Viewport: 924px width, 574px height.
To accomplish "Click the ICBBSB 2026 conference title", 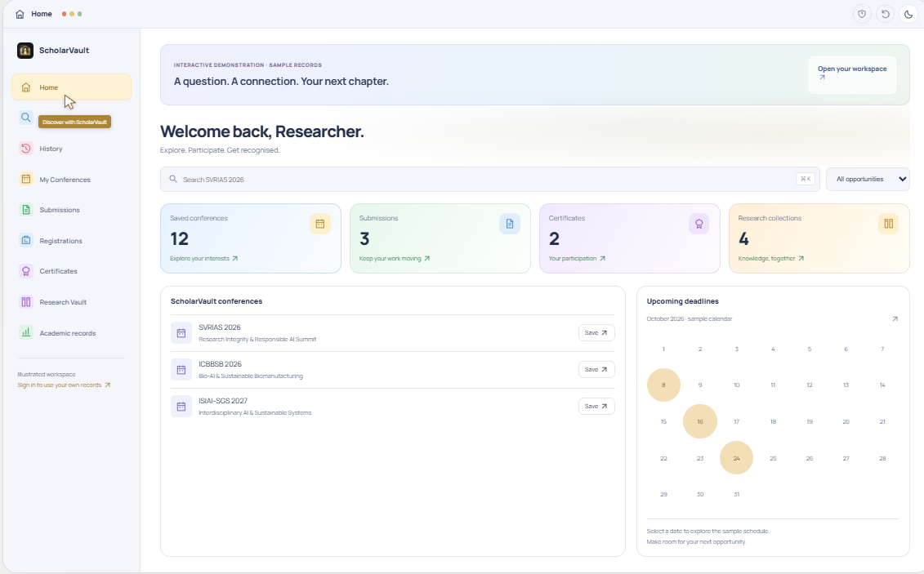I will pos(220,364).
